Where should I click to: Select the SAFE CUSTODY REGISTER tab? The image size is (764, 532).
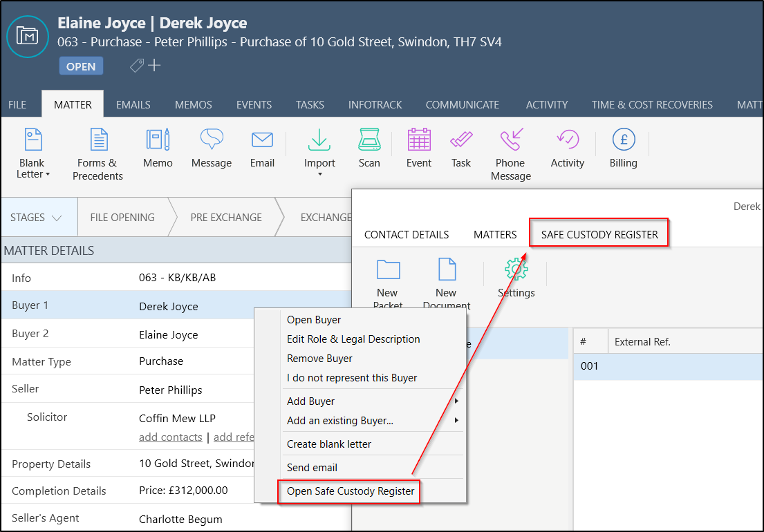click(x=599, y=235)
